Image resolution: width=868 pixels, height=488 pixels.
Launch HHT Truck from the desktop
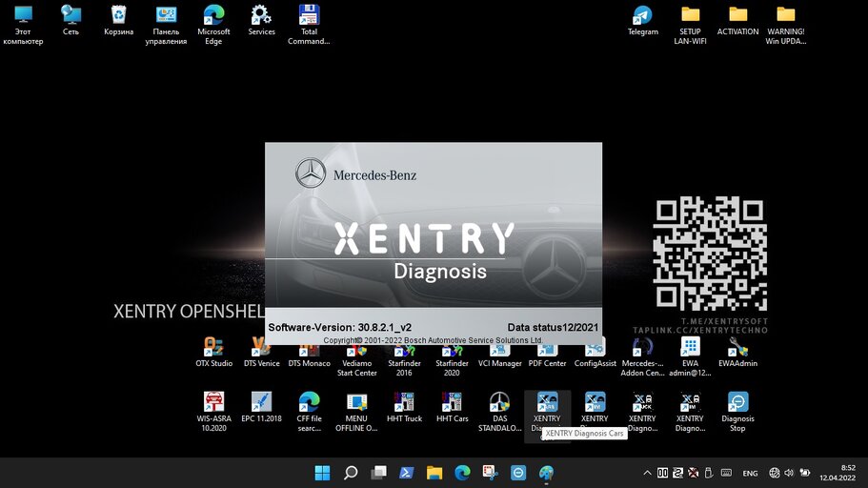coord(404,407)
